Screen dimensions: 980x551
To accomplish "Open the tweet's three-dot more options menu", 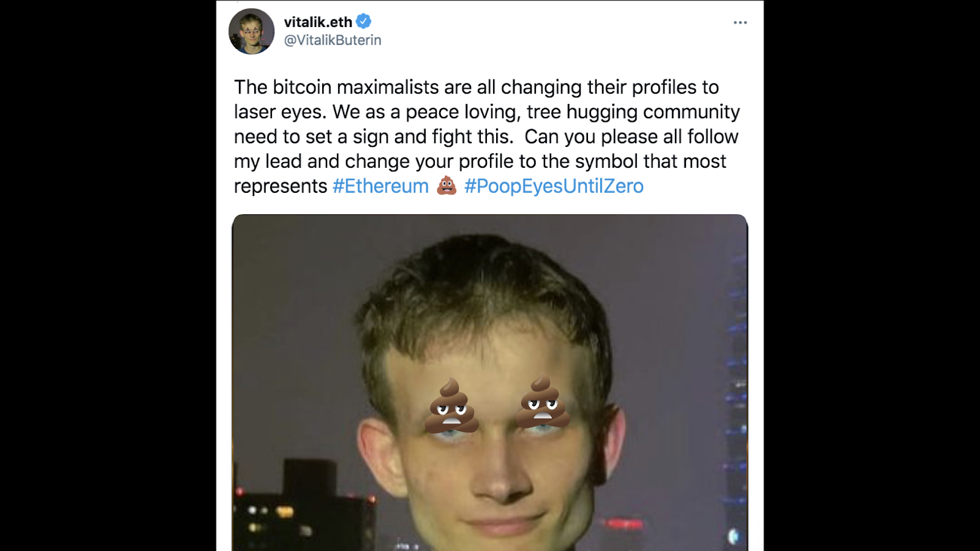I will (x=740, y=23).
